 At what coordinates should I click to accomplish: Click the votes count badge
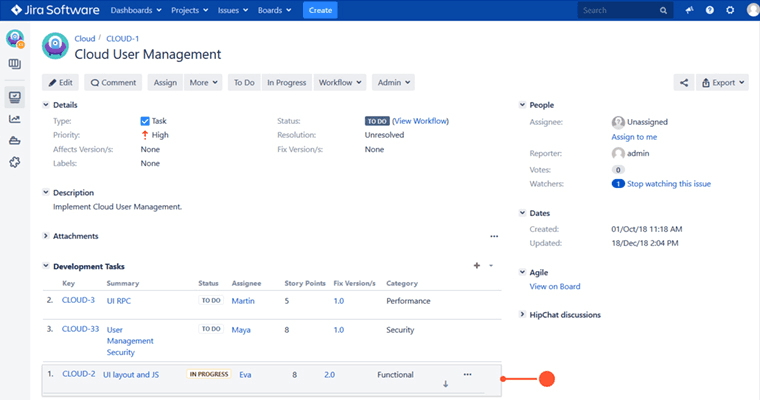tap(618, 170)
